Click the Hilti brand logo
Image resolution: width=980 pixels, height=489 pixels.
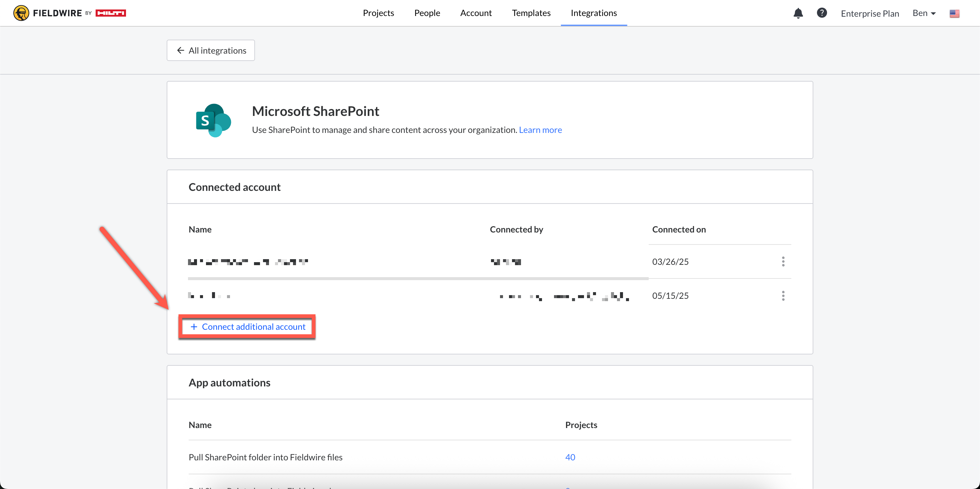111,13
